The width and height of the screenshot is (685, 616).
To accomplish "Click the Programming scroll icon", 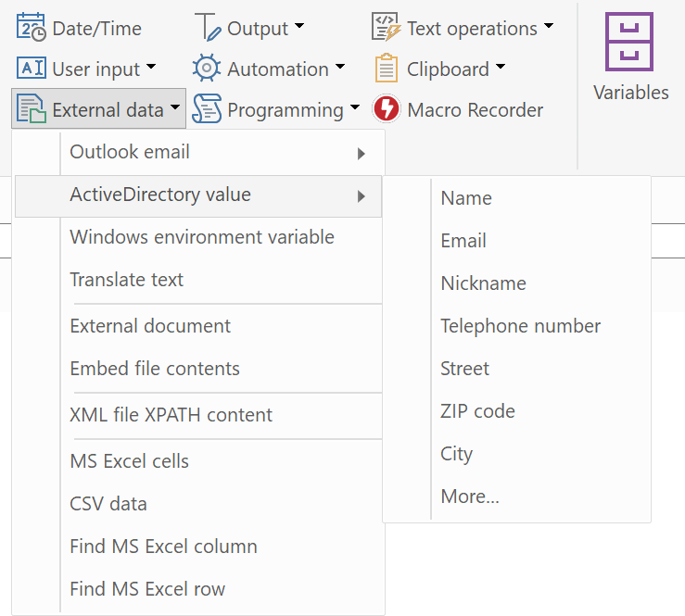I will point(207,108).
